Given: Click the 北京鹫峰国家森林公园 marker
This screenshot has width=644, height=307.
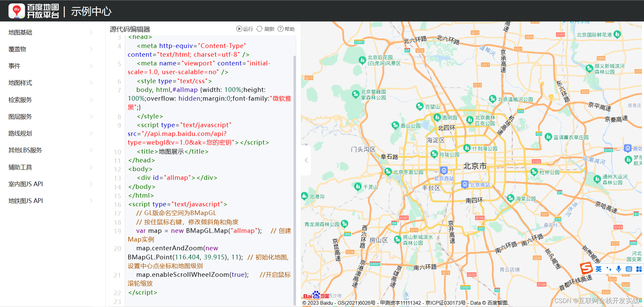Looking at the screenshot, I should click(x=356, y=94).
